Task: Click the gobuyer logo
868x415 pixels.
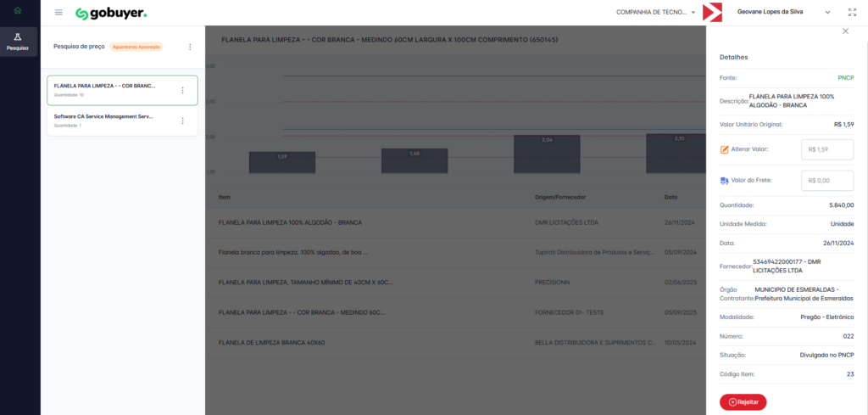Action: click(x=111, y=13)
